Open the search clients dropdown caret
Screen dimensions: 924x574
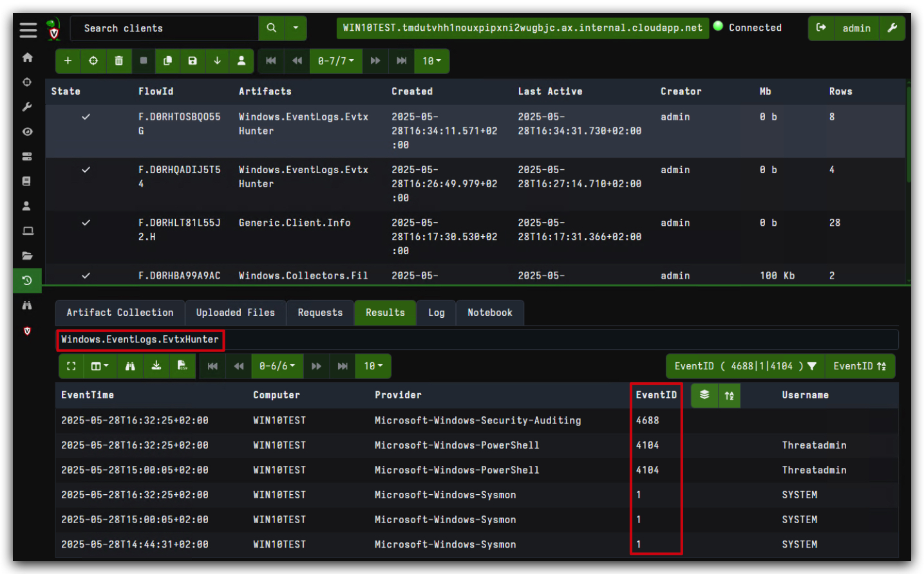296,28
